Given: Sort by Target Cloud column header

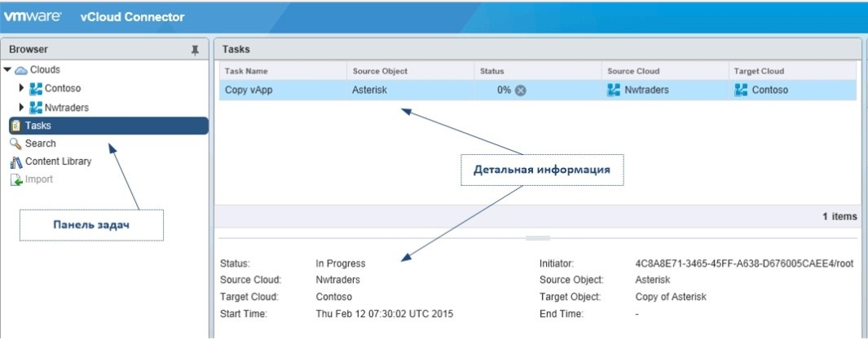Looking at the screenshot, I should coord(793,71).
